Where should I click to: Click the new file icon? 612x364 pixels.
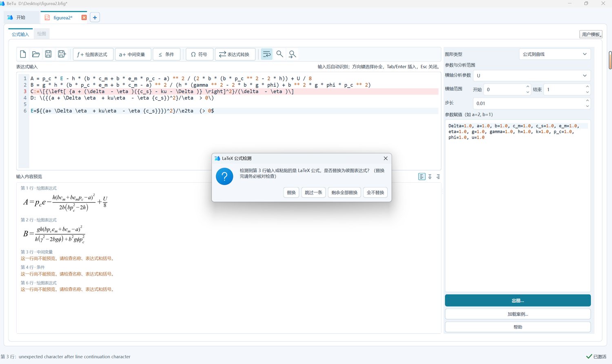point(23,54)
